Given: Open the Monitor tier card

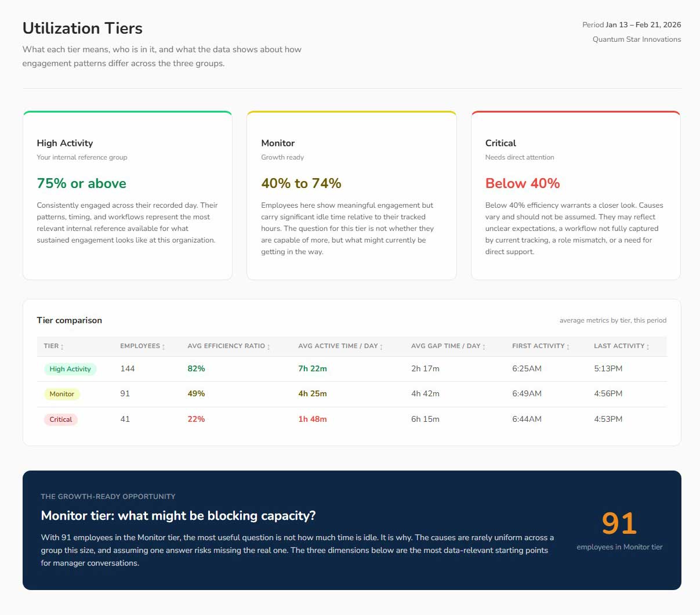Looking at the screenshot, I should (x=351, y=196).
